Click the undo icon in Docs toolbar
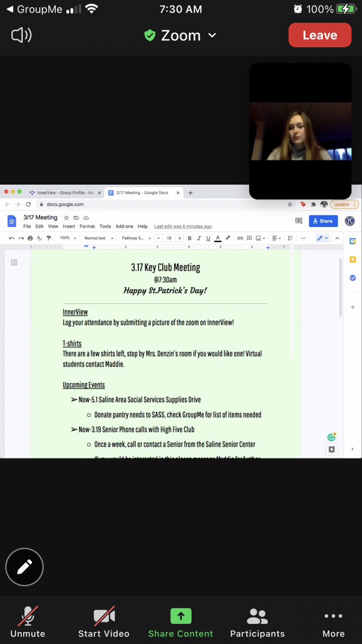Image resolution: width=362 pixels, height=644 pixels. click(12, 238)
